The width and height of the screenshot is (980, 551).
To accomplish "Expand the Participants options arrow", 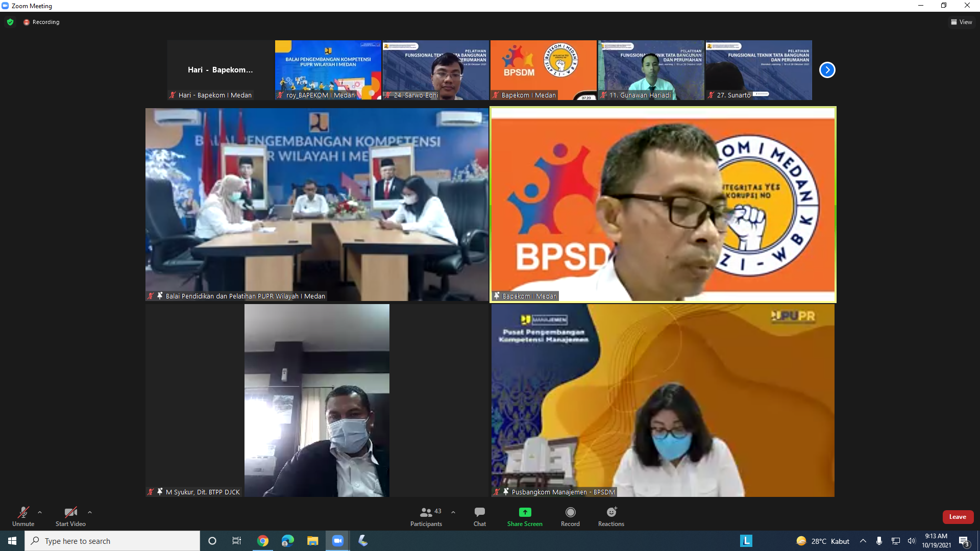I will [453, 512].
